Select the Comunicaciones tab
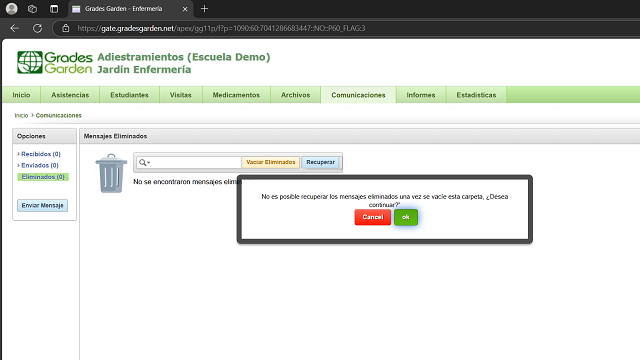The image size is (640, 360). coord(358,95)
